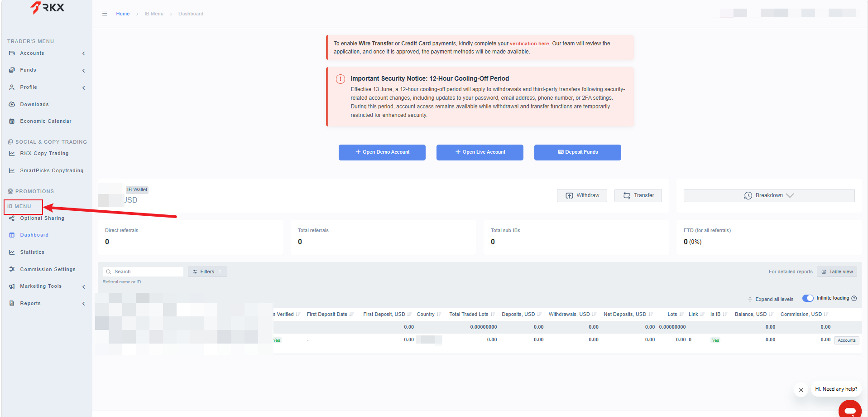Select Commission Settings in the sidebar
The width and height of the screenshot is (868, 417).
(x=48, y=269)
